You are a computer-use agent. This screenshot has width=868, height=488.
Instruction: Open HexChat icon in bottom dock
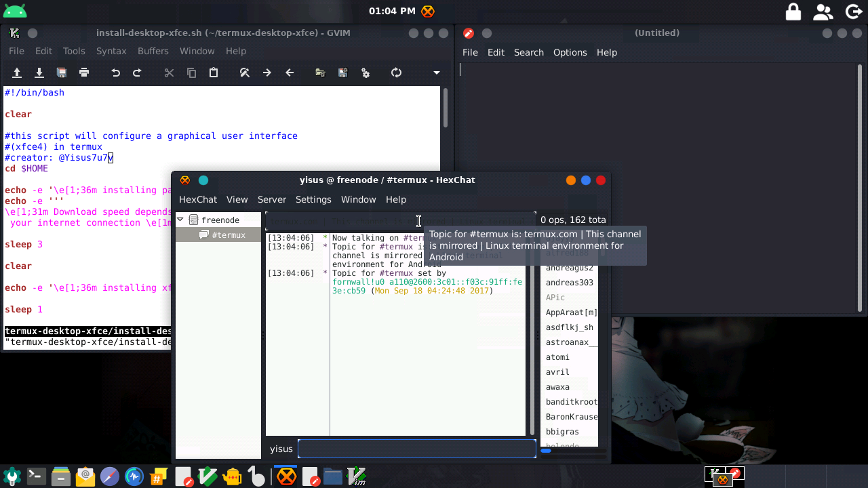click(x=287, y=476)
